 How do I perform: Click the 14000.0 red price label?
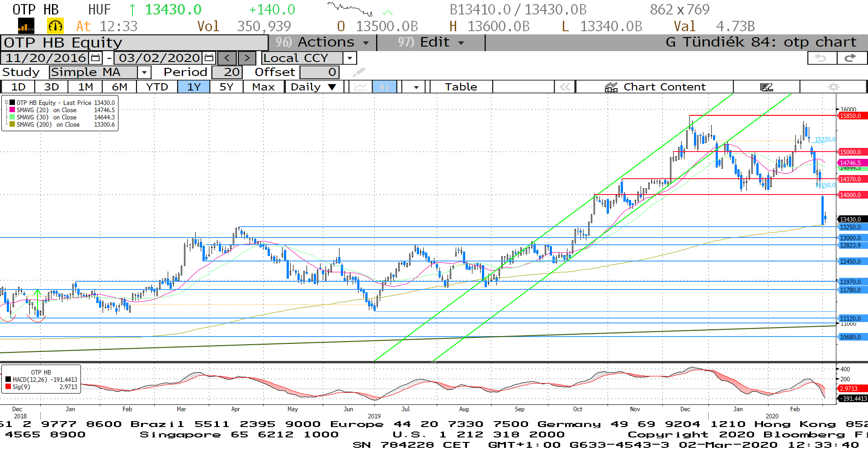(x=852, y=195)
